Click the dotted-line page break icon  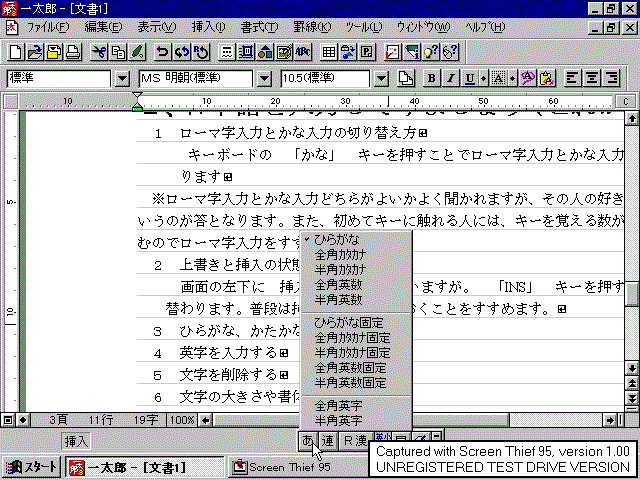click(227, 52)
